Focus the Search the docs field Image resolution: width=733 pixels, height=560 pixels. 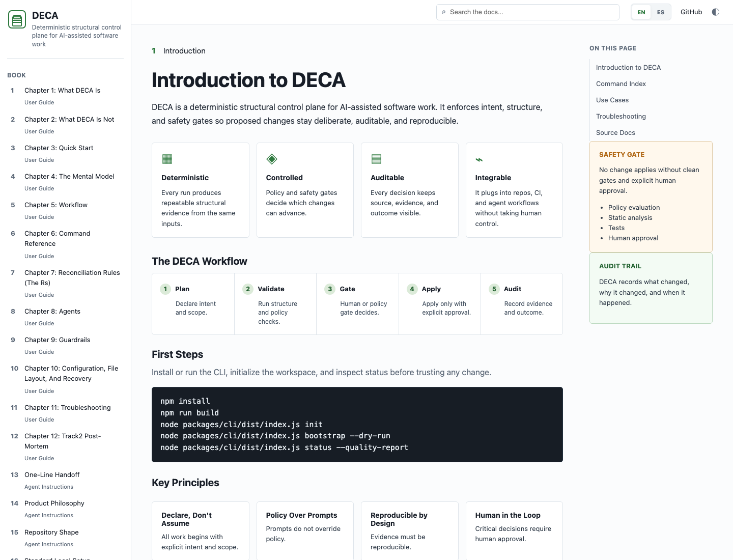[x=528, y=12]
